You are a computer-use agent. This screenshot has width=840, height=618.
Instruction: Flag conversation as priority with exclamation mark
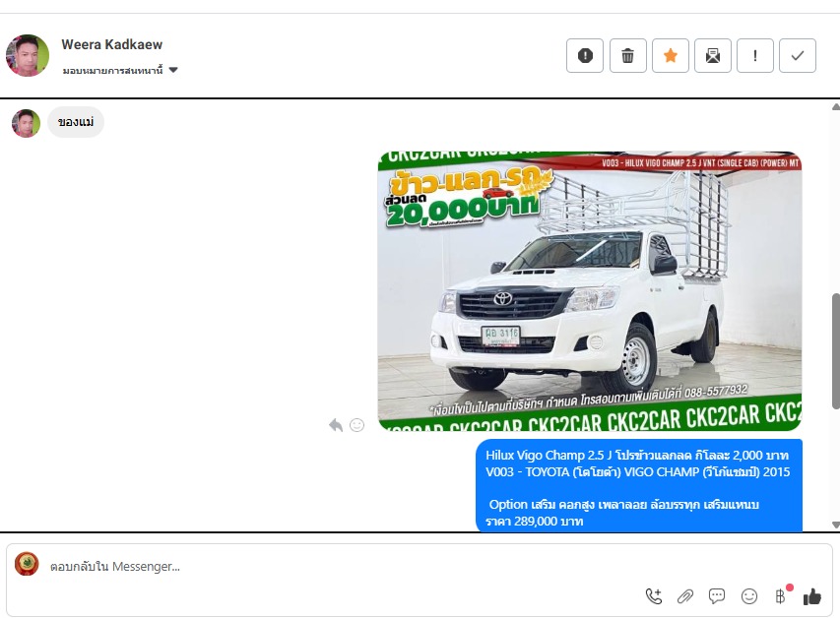click(x=755, y=56)
